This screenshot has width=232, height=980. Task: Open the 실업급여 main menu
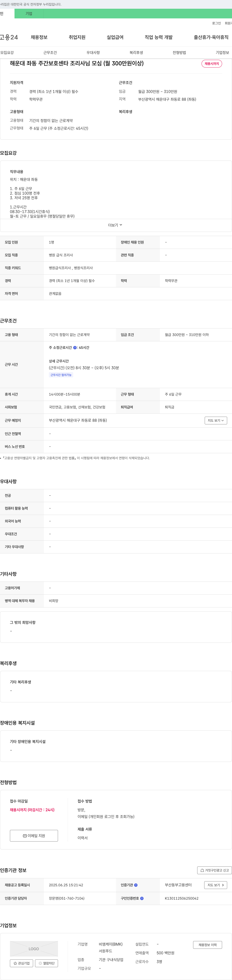pos(115,37)
